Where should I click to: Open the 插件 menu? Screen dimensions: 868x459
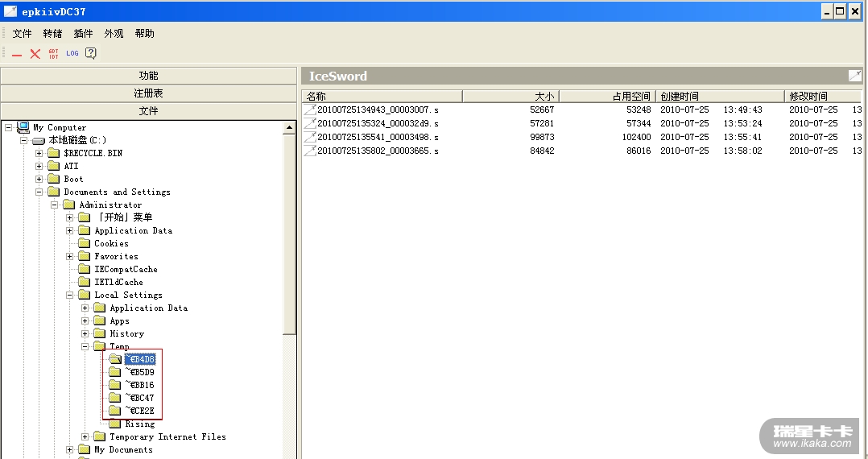[x=83, y=34]
